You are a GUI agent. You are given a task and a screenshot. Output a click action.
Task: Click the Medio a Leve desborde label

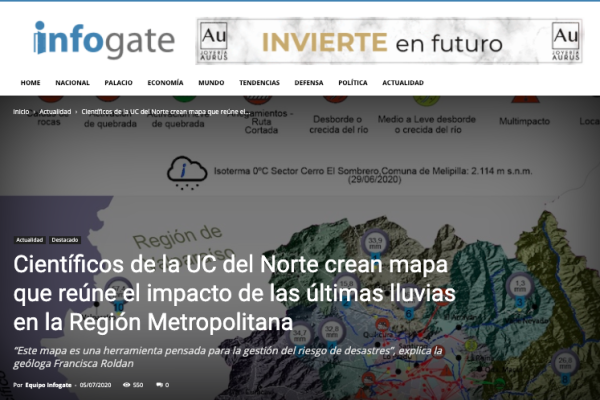pyautogui.click(x=427, y=124)
